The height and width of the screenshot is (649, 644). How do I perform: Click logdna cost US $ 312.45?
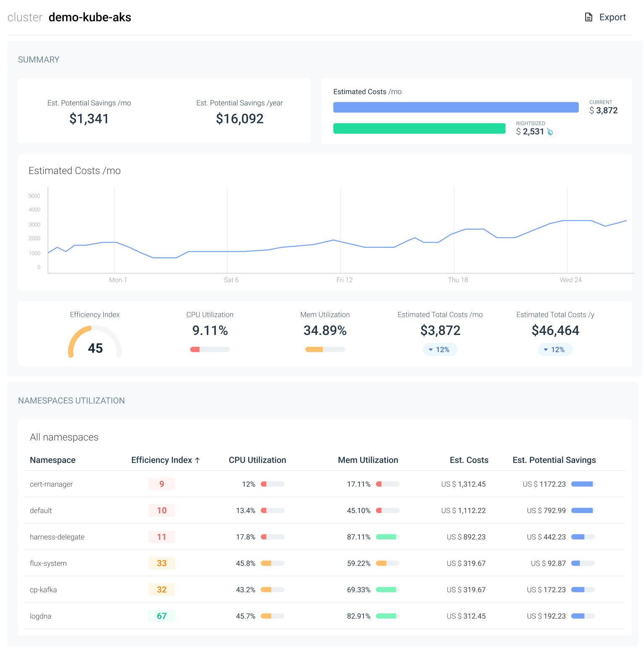click(466, 616)
